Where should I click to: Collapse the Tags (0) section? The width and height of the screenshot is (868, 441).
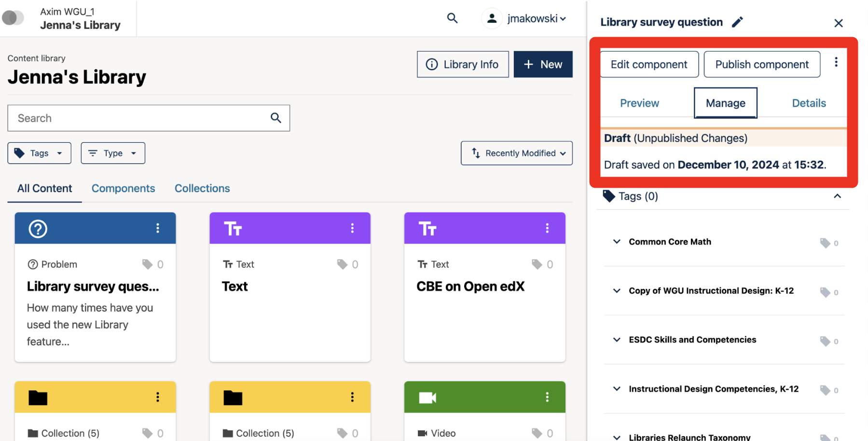[x=838, y=196]
